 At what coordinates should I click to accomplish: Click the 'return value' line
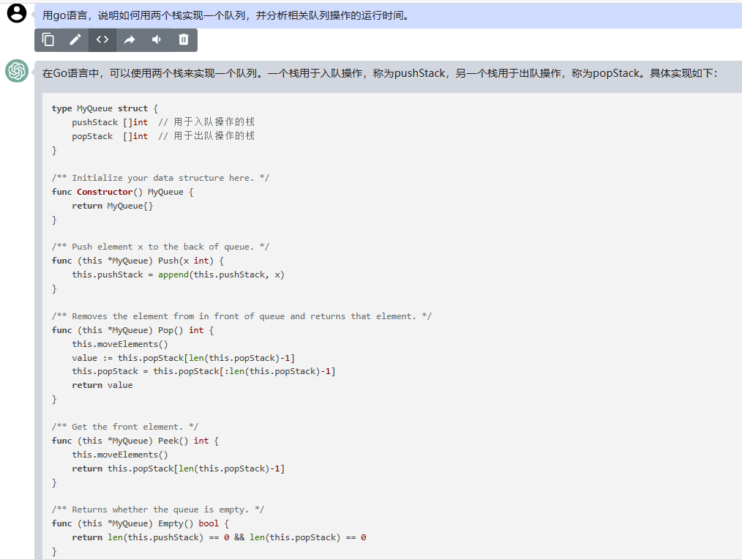point(102,385)
